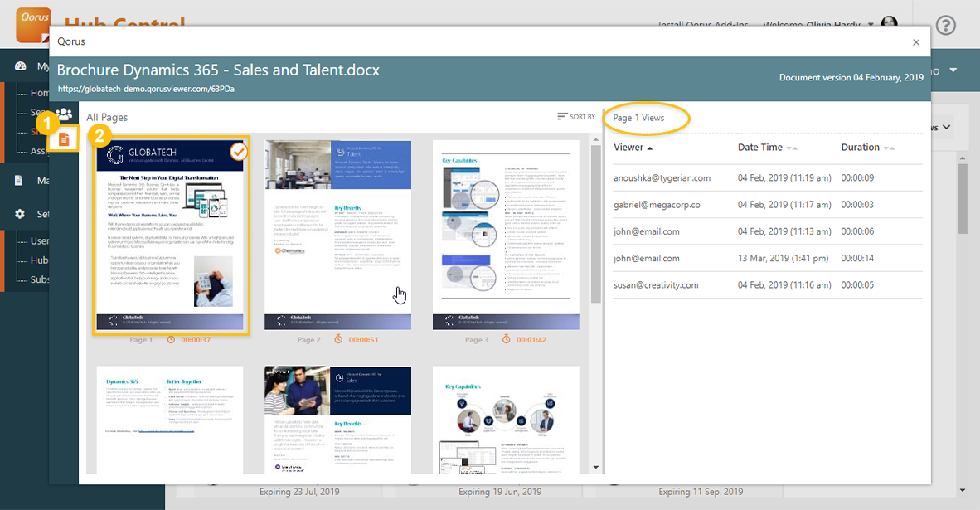Open the dropdown arrow right of the dialog header
980x510 pixels.
[953, 70]
